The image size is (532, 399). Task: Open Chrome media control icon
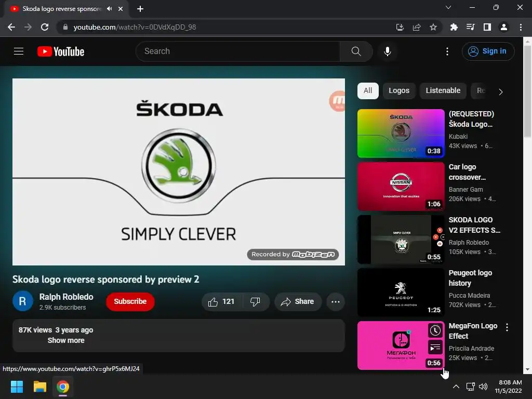(470, 27)
